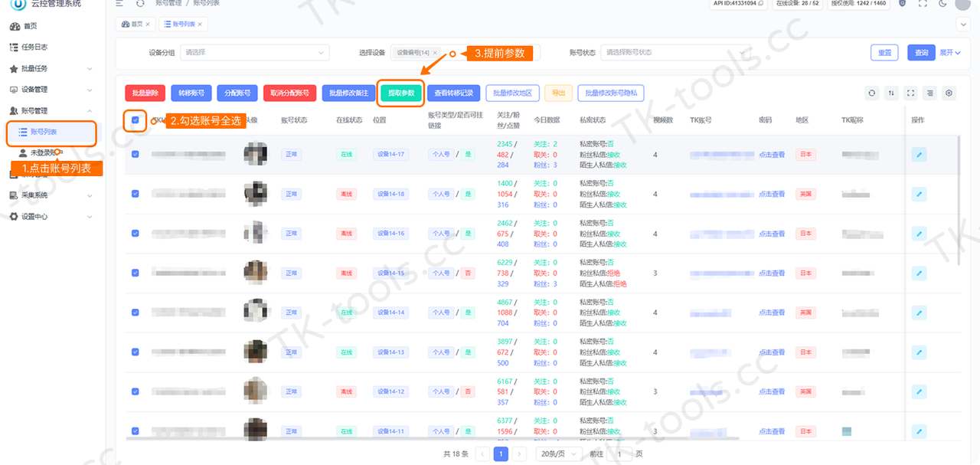Viewport: 980px width, 465px height.
Task: Switch to the 首页 tab
Action: click(136, 25)
